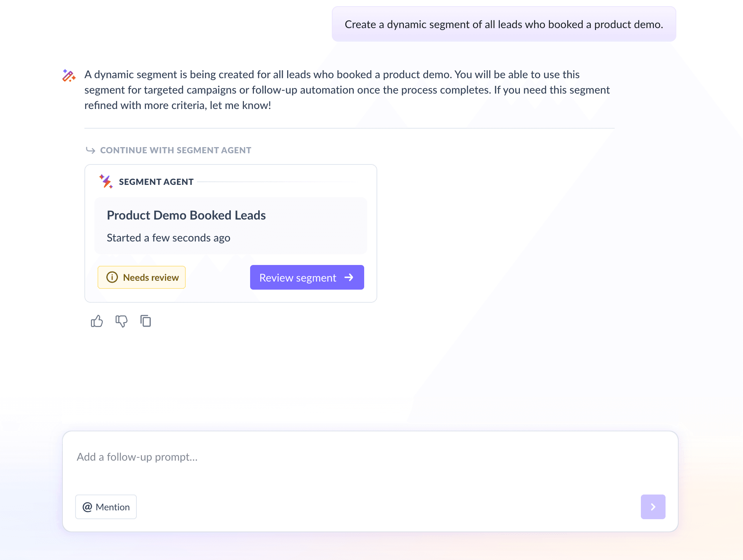Viewport: 743px width, 560px height.
Task: Click the info icon inside Needs review badge
Action: (112, 277)
